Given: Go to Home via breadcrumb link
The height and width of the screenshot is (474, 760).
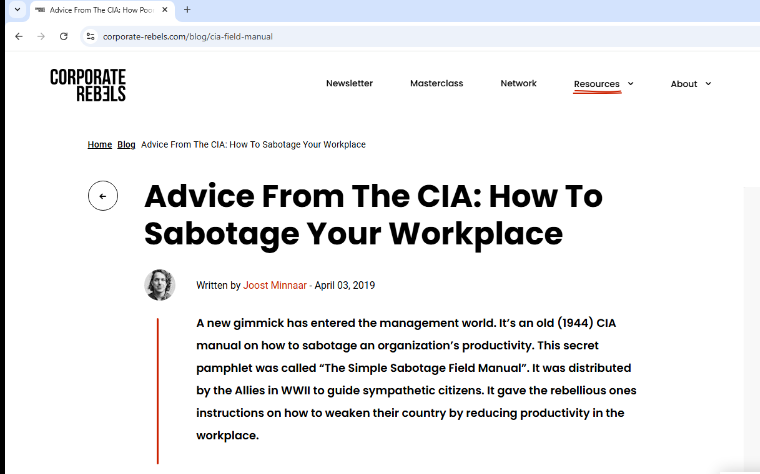Looking at the screenshot, I should pos(100,144).
